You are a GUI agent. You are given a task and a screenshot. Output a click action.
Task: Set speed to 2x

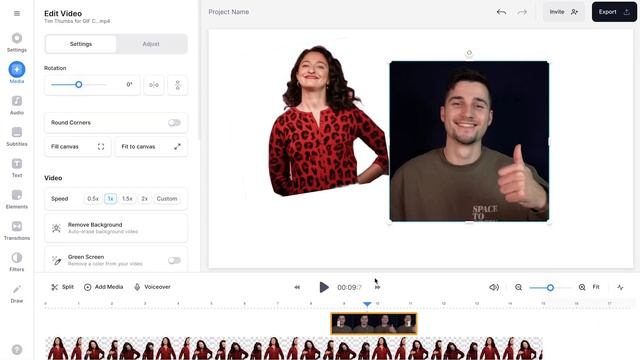coord(144,199)
